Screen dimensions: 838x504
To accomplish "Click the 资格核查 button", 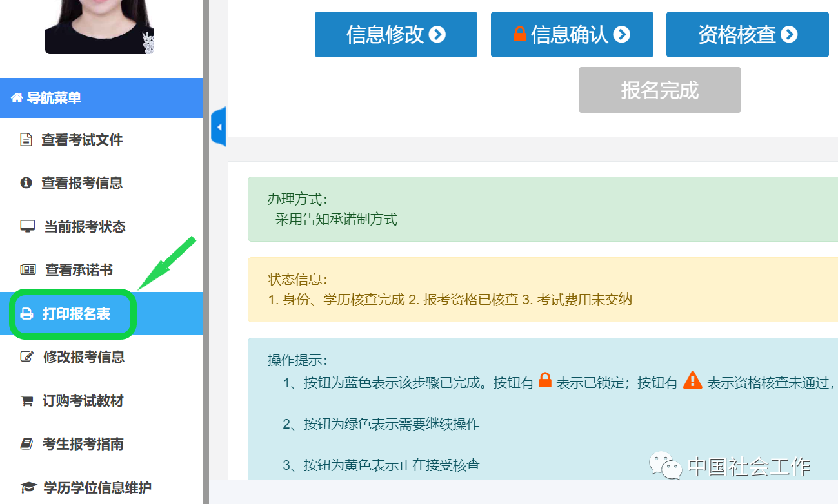I will [x=747, y=34].
